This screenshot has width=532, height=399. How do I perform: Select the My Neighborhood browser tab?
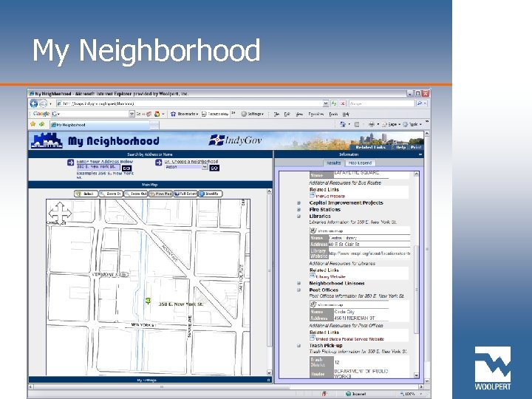(100, 125)
